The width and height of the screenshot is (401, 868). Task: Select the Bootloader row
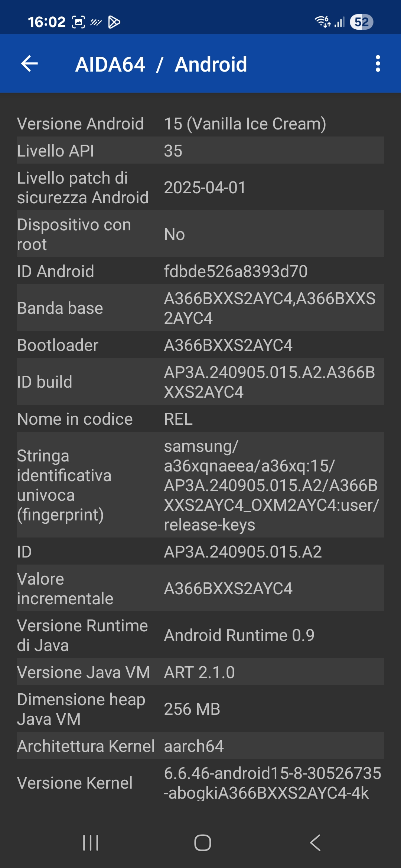[200, 345]
